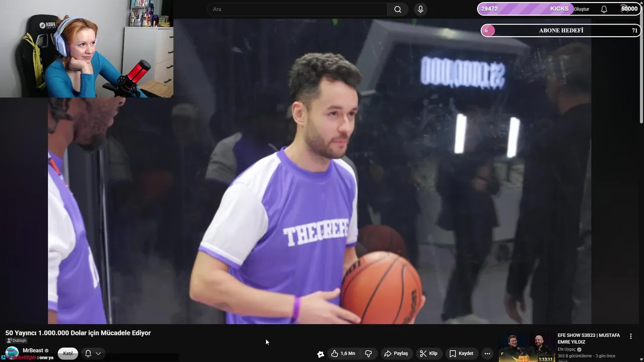This screenshot has width=644, height=362.
Task: Click the Paylaş share button
Action: coord(396,353)
